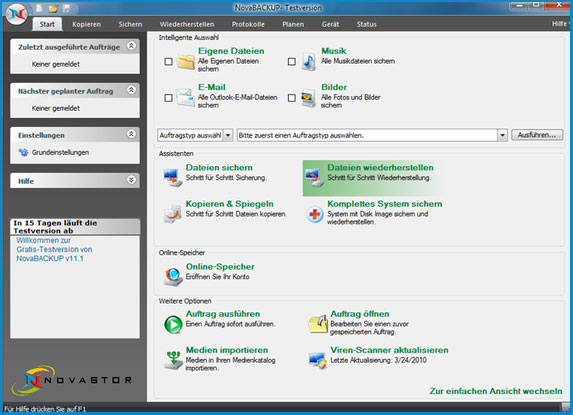The image size is (573, 415).
Task: Switch to the Start tab
Action: click(x=47, y=24)
